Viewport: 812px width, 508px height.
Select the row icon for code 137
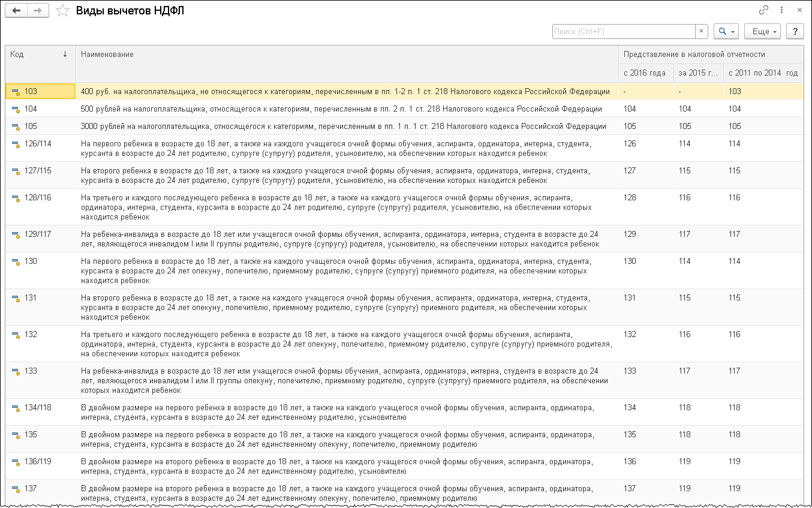[16, 489]
